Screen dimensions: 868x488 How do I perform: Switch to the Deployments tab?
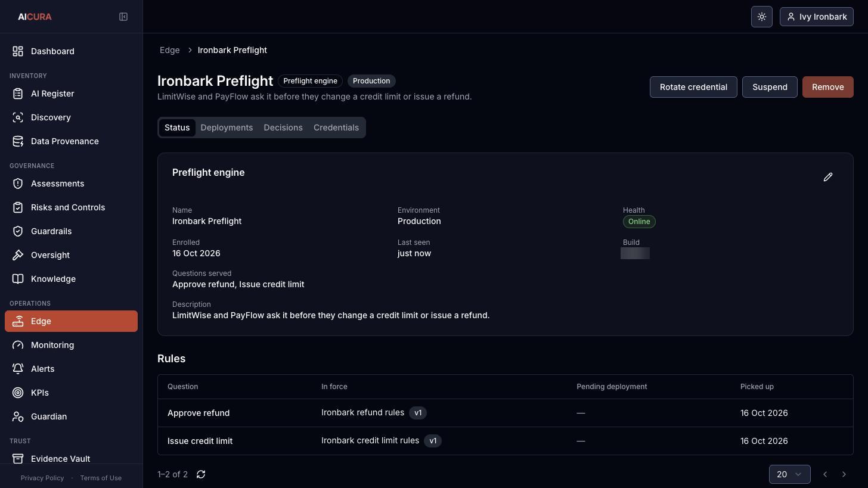click(x=227, y=128)
